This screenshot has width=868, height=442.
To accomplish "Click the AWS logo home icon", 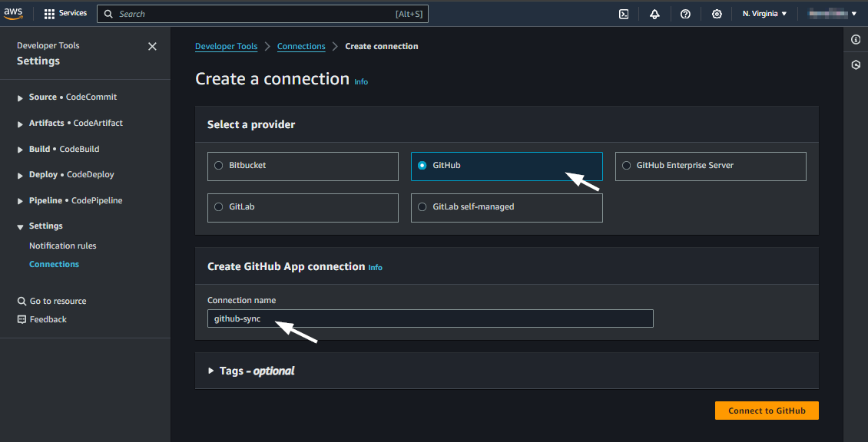I will [13, 13].
